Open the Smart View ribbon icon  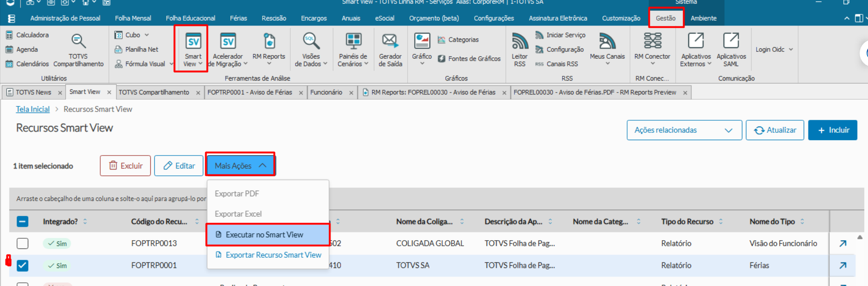193,42
